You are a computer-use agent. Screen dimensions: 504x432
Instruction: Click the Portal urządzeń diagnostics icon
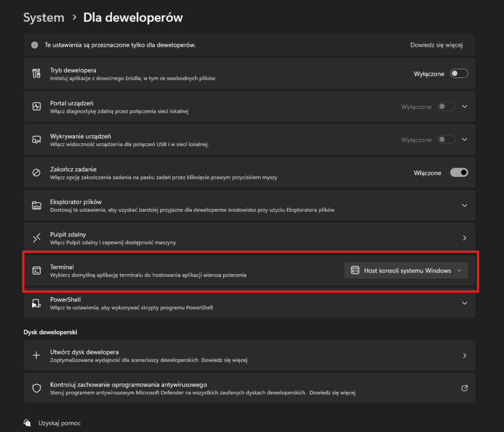[x=37, y=106]
